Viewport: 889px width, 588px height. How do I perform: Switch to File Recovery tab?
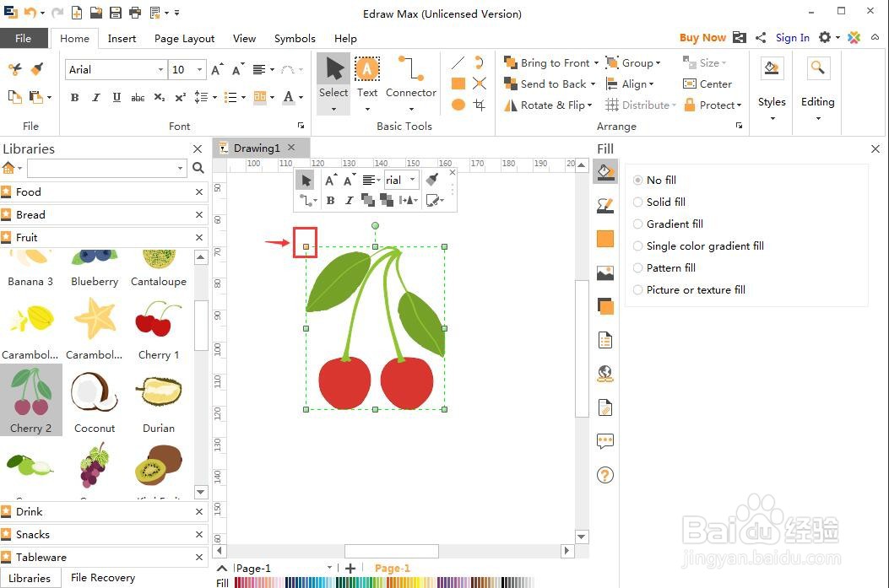103,578
